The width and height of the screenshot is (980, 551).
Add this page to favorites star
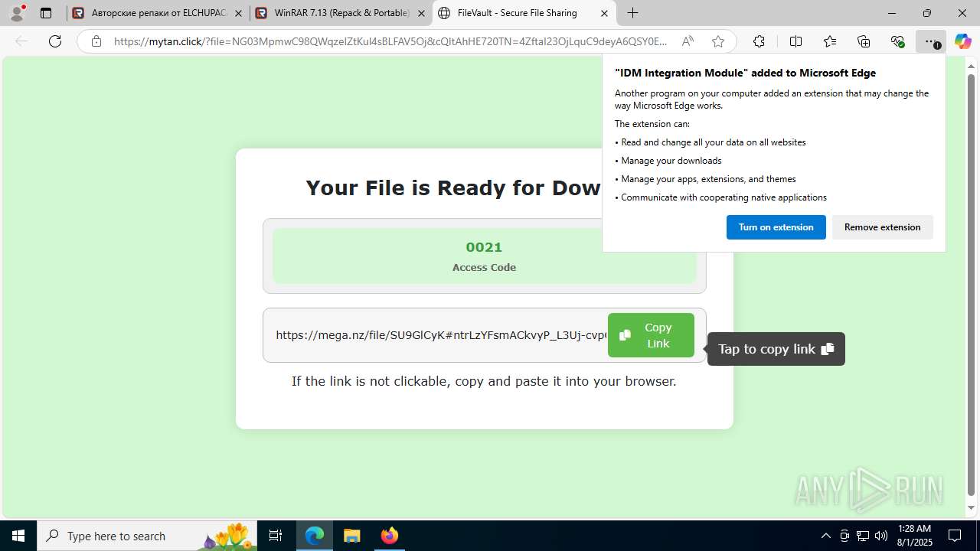point(717,41)
